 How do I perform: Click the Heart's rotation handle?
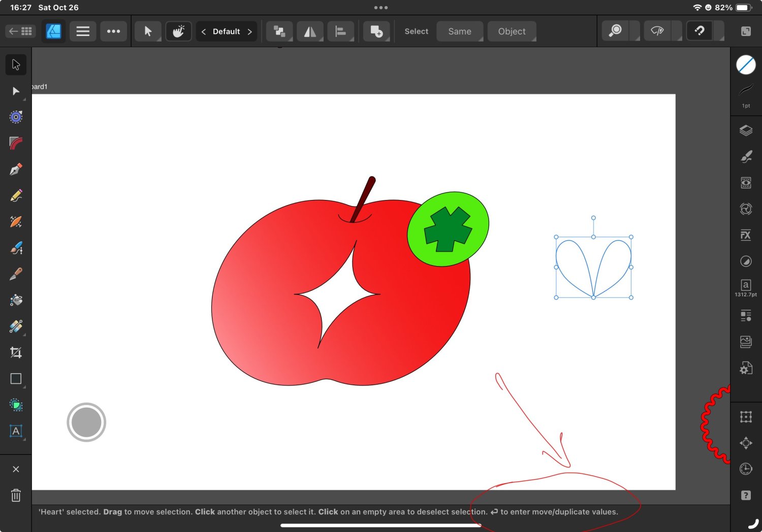(593, 218)
